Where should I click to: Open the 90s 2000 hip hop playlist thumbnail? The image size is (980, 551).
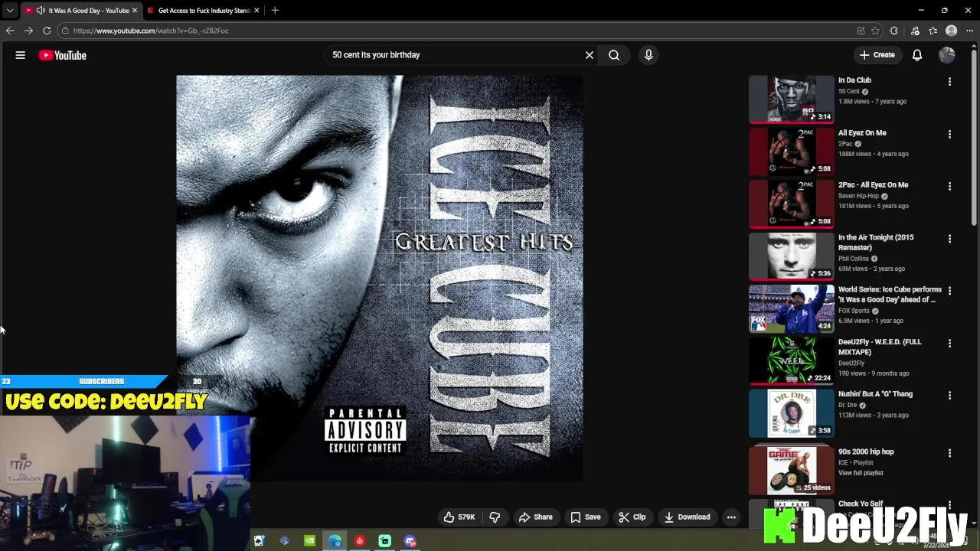tap(791, 470)
